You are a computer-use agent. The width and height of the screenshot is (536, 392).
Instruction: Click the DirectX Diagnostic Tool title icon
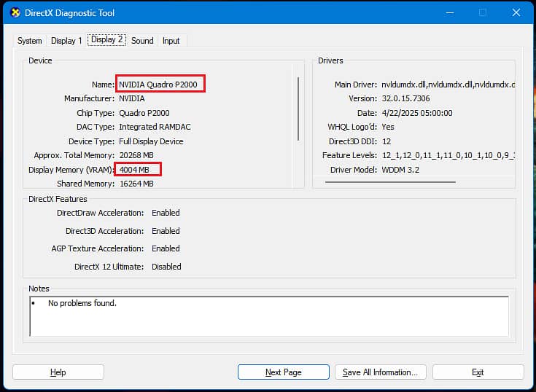(15, 13)
